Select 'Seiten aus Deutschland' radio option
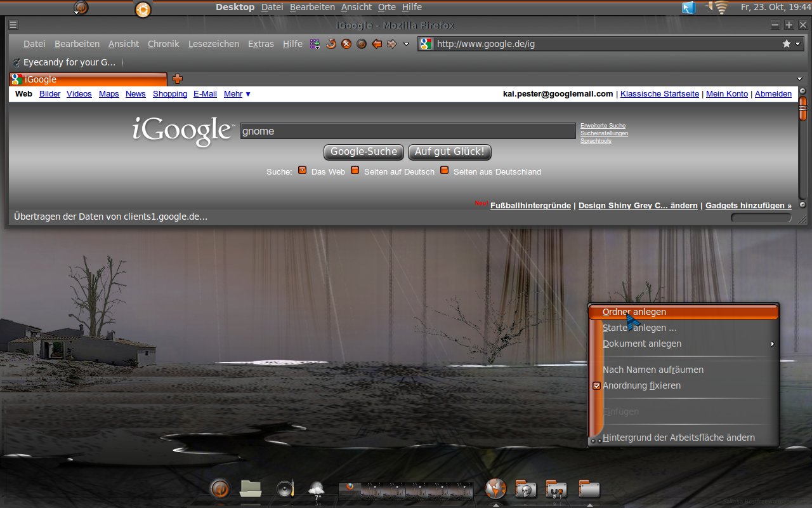Image resolution: width=812 pixels, height=508 pixels. tap(445, 170)
